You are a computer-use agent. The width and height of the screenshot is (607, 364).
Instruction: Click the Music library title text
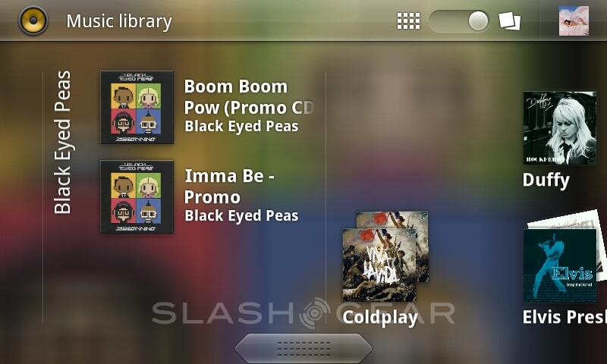click(x=119, y=21)
